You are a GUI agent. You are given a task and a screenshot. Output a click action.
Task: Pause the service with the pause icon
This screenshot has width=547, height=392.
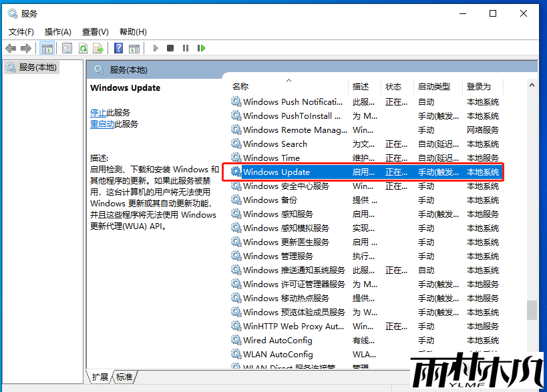coord(187,47)
